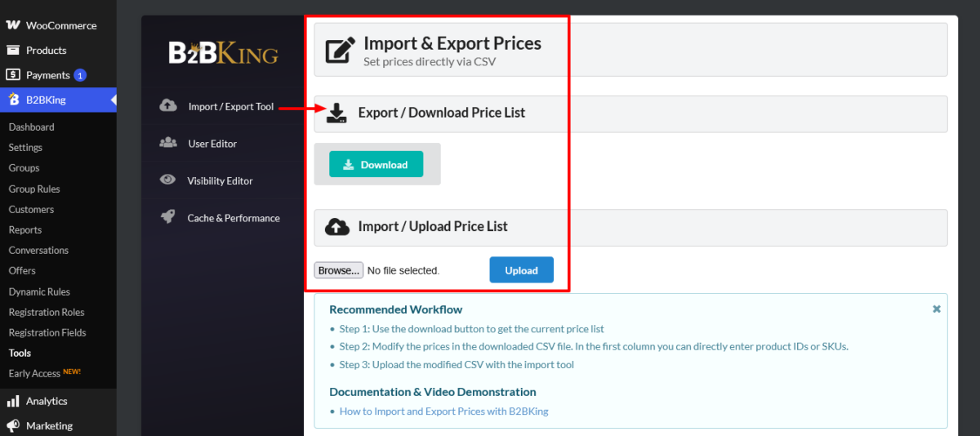Image resolution: width=980 pixels, height=436 pixels.
Task: Click the Payments dollar icon
Action: pos(13,74)
